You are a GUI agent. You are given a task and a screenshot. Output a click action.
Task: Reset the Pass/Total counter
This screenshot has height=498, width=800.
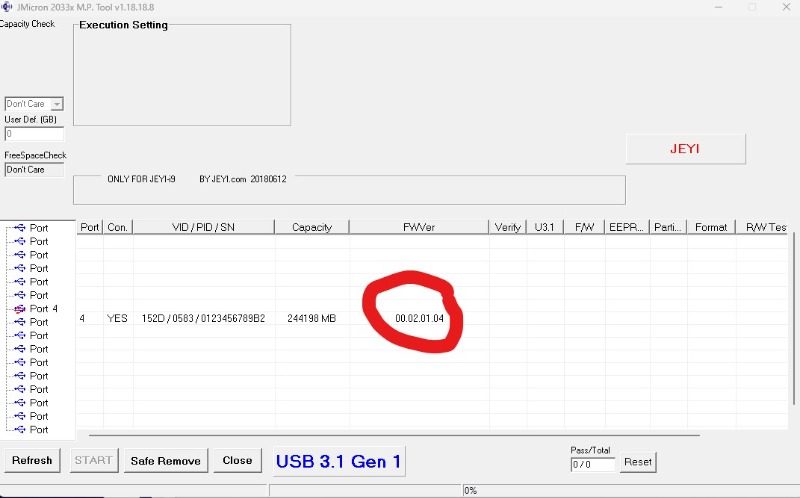coord(638,462)
